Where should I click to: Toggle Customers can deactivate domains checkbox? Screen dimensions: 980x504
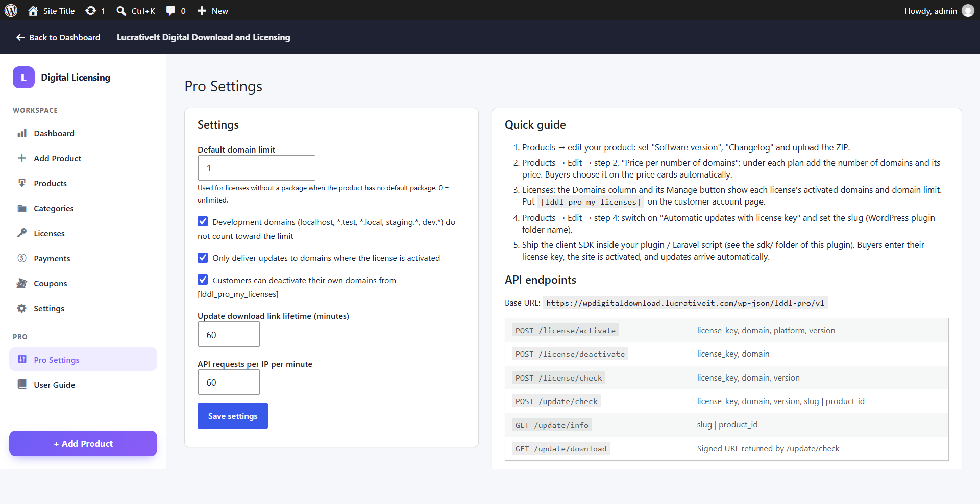tap(203, 280)
